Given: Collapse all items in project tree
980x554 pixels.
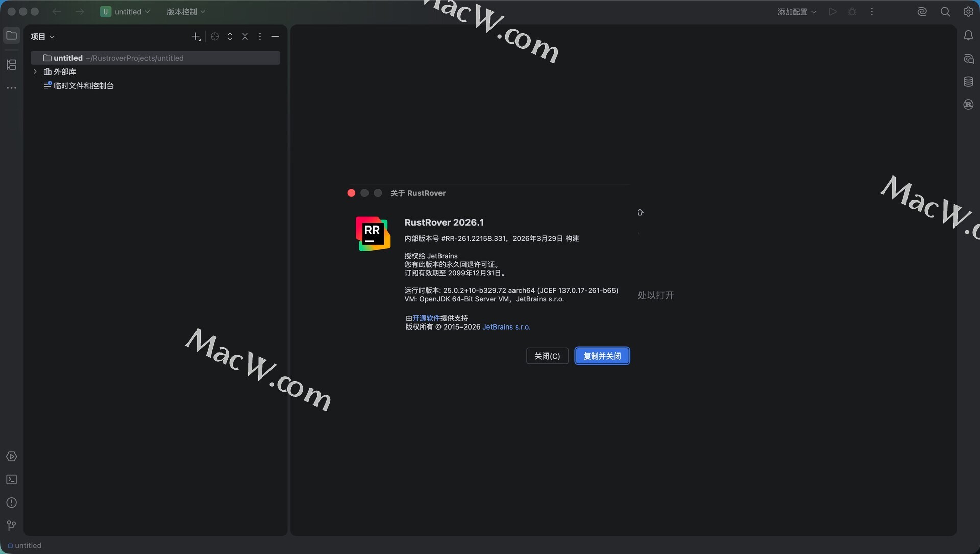Looking at the screenshot, I should 245,37.
